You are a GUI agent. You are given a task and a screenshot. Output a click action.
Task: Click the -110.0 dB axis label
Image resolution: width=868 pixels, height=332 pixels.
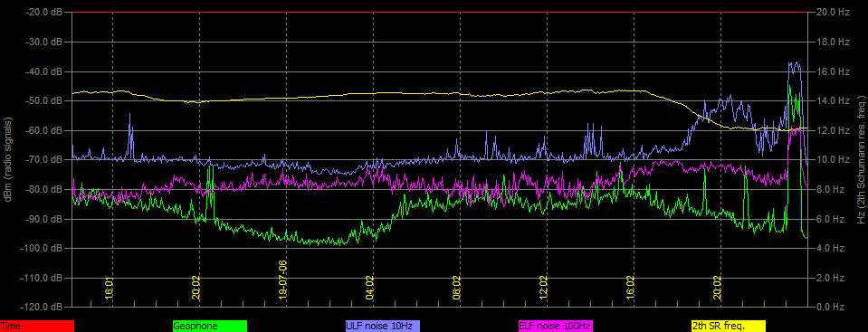[x=41, y=277]
